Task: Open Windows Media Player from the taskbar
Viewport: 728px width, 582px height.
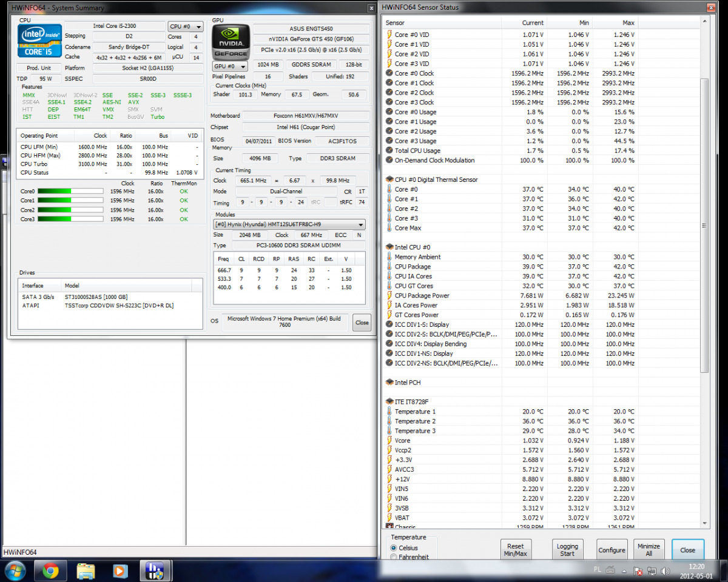Action: [120, 570]
